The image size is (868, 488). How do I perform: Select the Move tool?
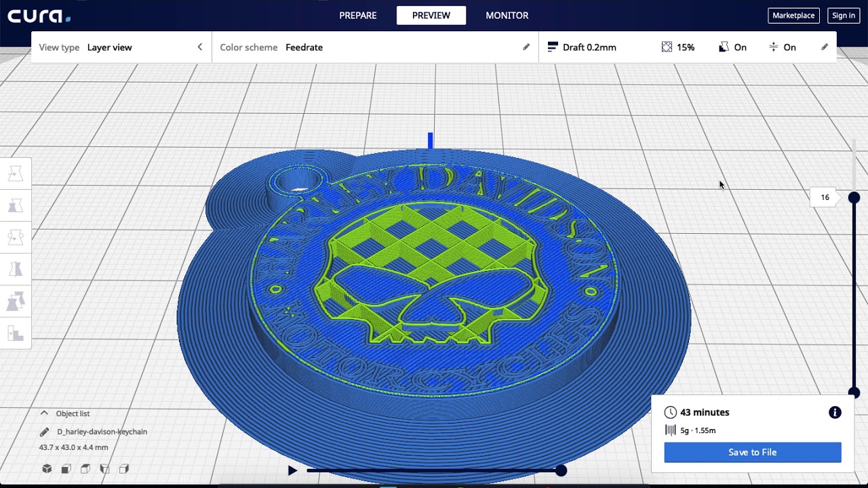(15, 174)
